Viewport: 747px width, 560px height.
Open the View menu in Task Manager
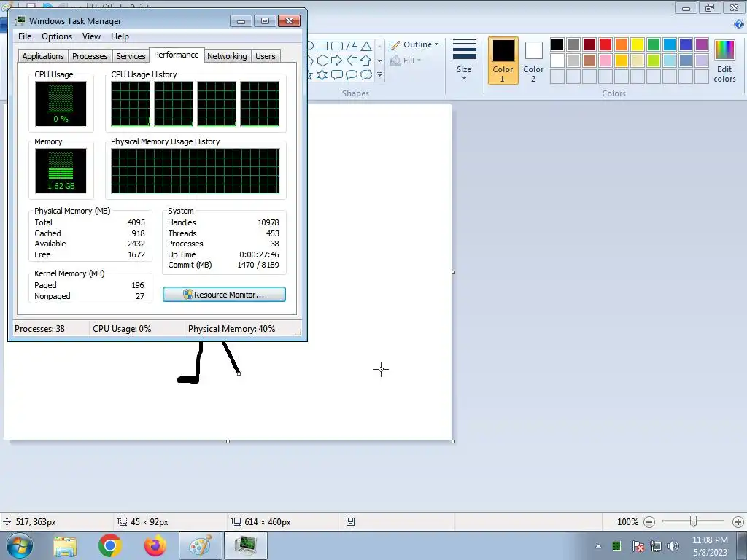coord(91,36)
